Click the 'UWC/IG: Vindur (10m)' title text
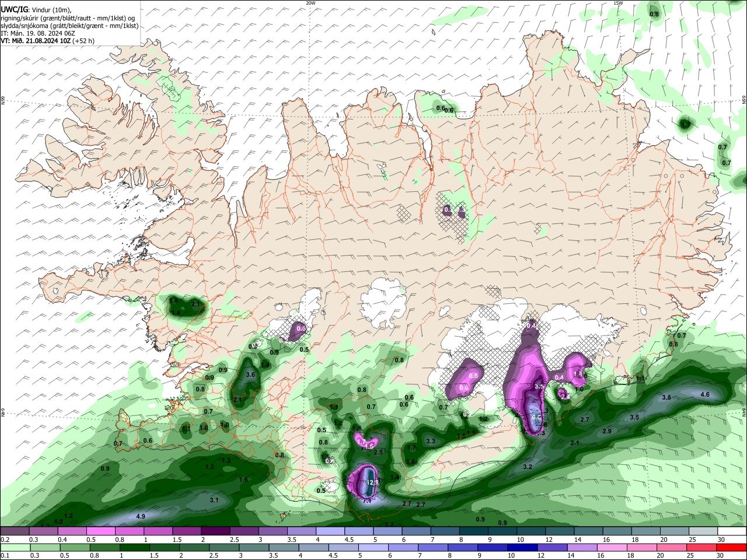This screenshot has height=560, width=747. coord(36,9)
